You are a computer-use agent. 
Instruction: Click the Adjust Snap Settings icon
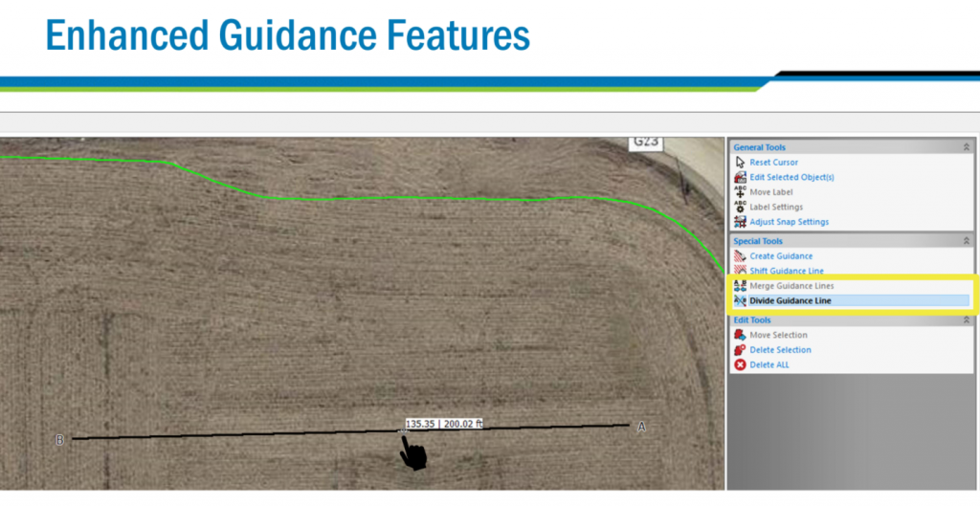(740, 222)
